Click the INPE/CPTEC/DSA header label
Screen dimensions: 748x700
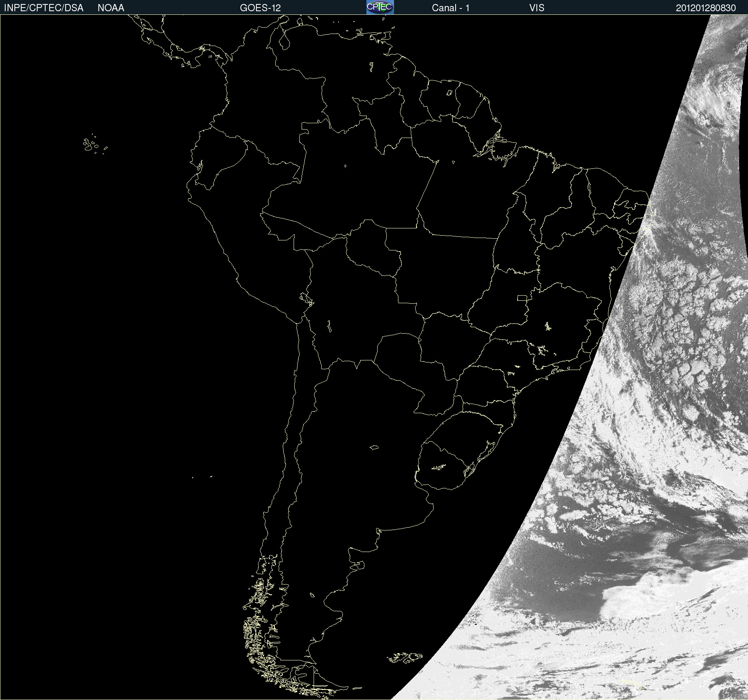[44, 8]
